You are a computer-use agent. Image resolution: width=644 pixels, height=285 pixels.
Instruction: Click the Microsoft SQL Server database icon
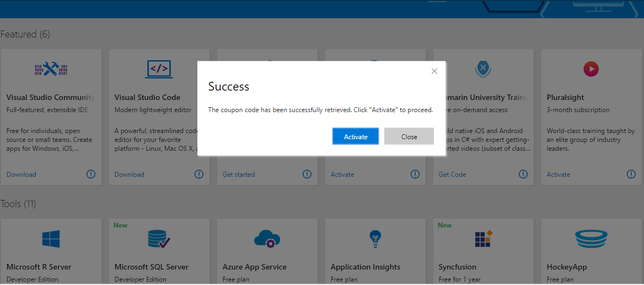(x=159, y=239)
